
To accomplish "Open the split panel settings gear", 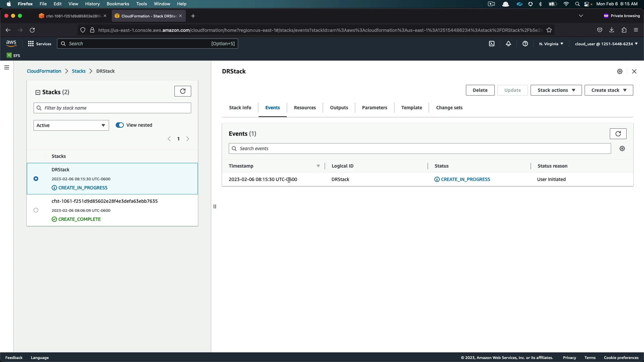I will (x=620, y=71).
